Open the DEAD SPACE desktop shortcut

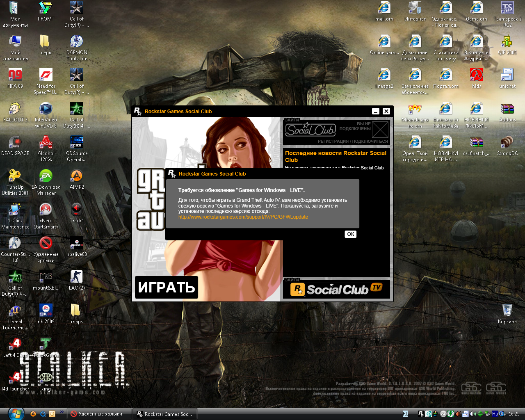[15, 143]
